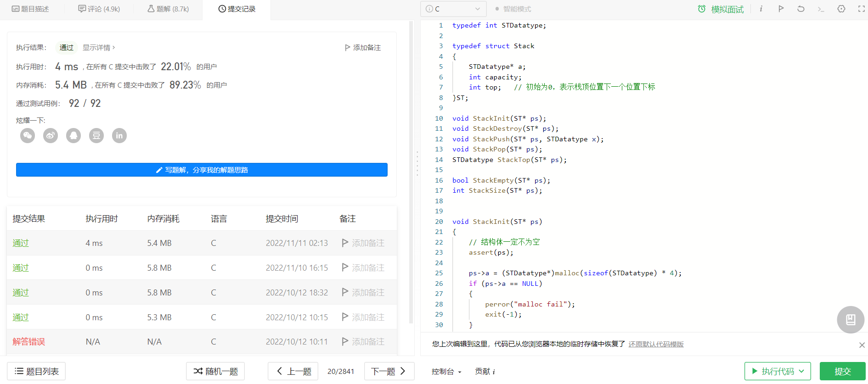This screenshot has height=384, width=868.
Task: Switch to 题目描述 tab
Action: pos(30,9)
